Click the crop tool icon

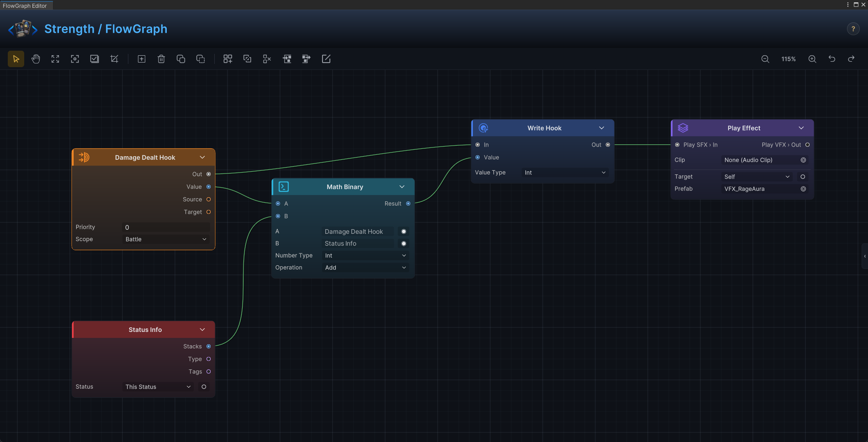114,59
